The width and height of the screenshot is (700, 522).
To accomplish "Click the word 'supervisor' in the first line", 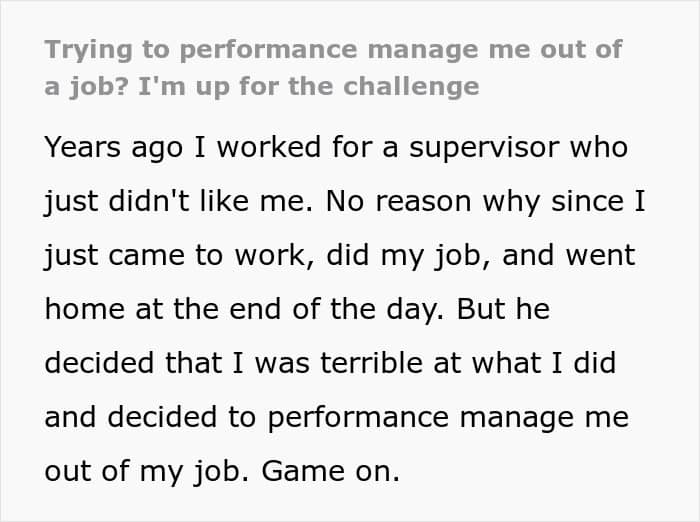I will pyautogui.click(x=484, y=148).
